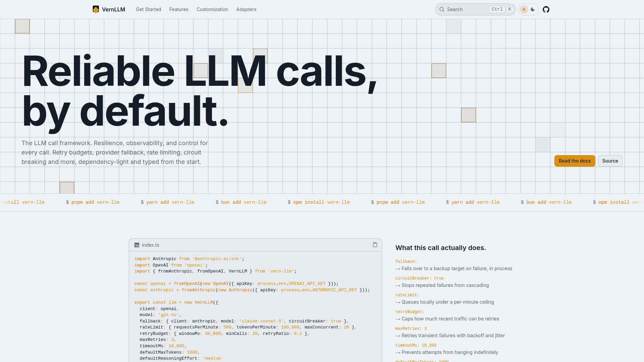
Task: Click 'Retries transient failures with backoff and jitter'
Action: point(450,336)
